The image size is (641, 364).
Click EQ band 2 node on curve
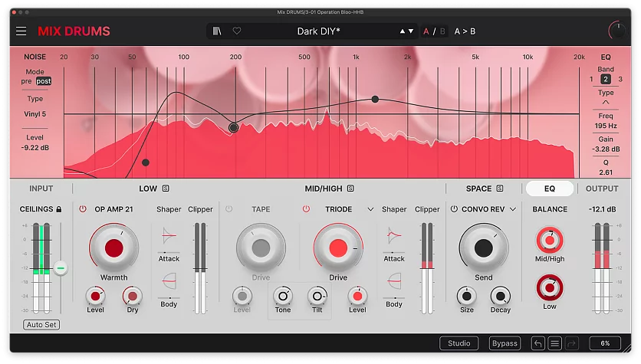tap(233, 127)
